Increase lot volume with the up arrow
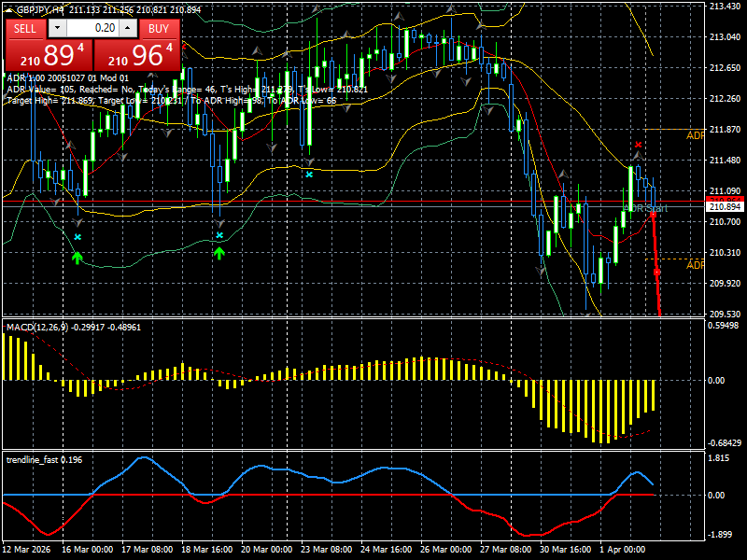The image size is (747, 560). 128,28
